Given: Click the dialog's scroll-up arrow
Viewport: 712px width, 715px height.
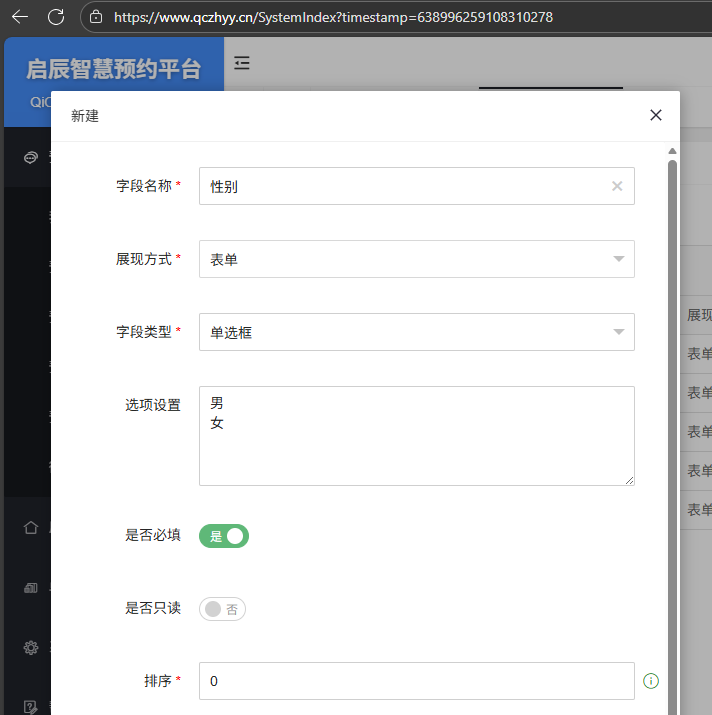Looking at the screenshot, I should click(672, 151).
